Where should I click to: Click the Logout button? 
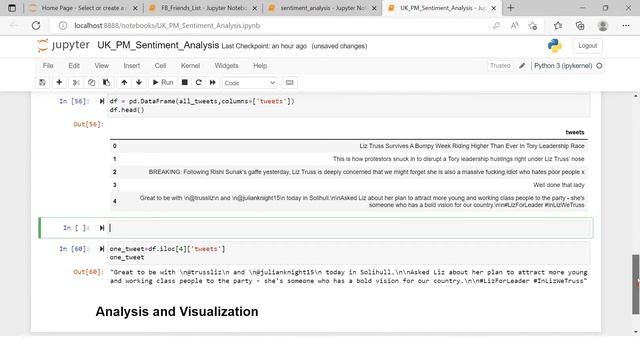(x=587, y=46)
